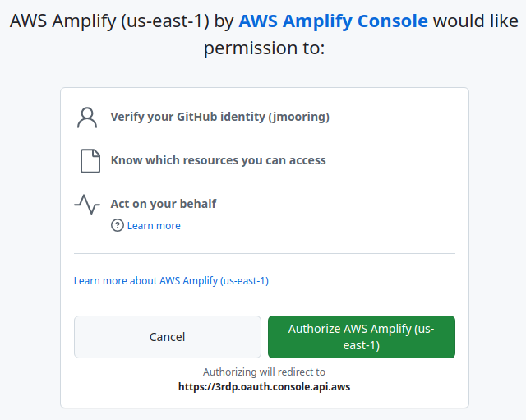526x420 pixels.
Task: Select the Verify your GitHub identity text
Action: pos(187,117)
